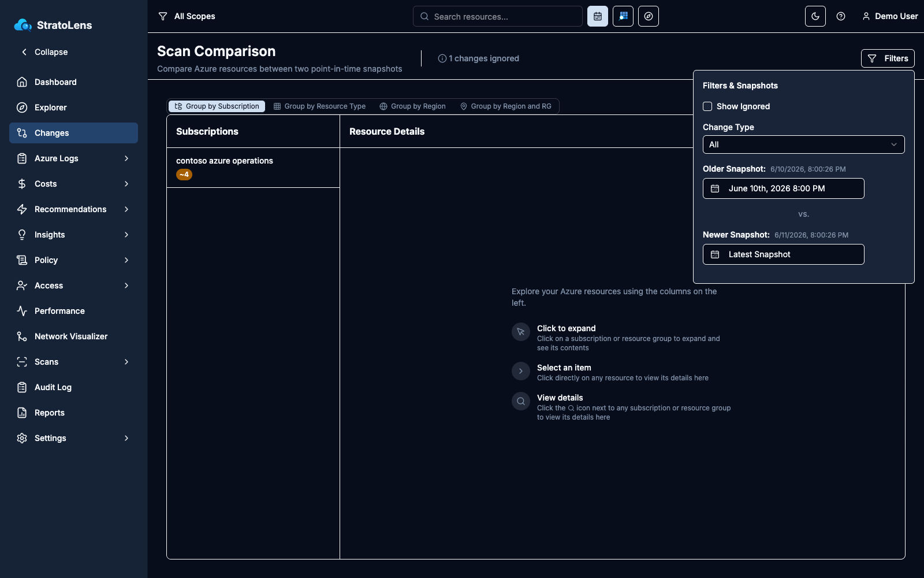Click the Performance menu item
The image size is (924, 578).
73,311
